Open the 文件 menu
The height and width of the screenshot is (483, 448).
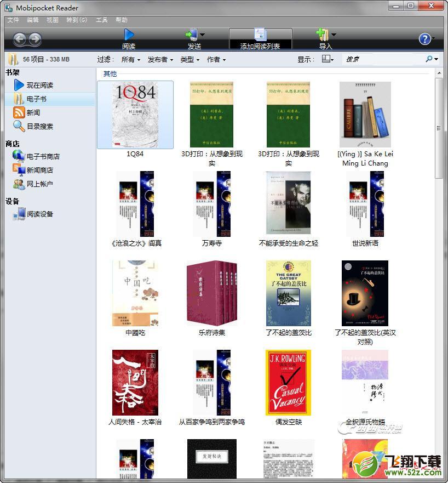pyautogui.click(x=13, y=20)
